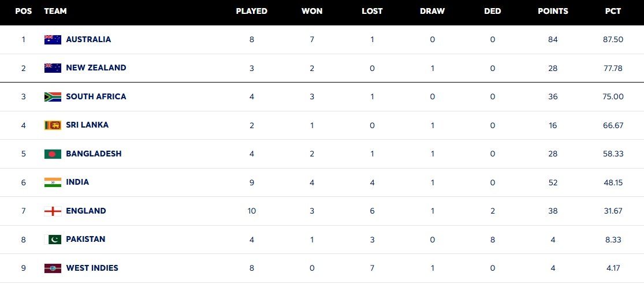This screenshot has height=284, width=644.
Task: Open the AUSTRALIA team link
Action: tap(88, 39)
